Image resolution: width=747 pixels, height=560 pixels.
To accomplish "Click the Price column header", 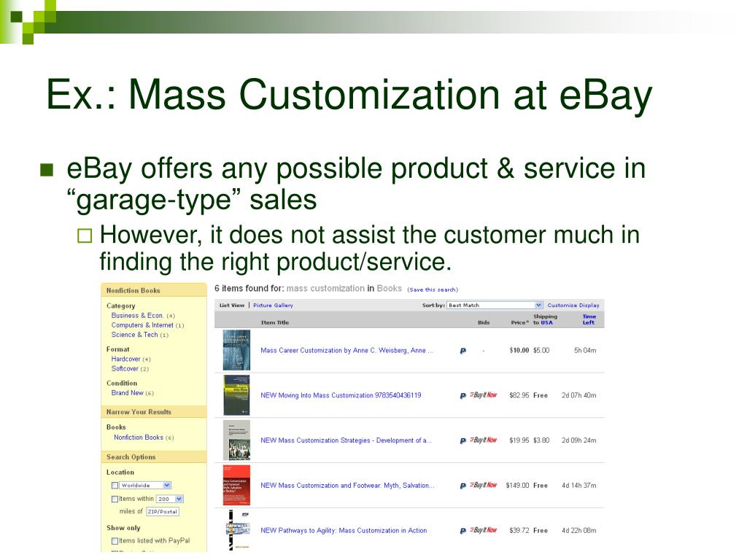I will point(519,323).
